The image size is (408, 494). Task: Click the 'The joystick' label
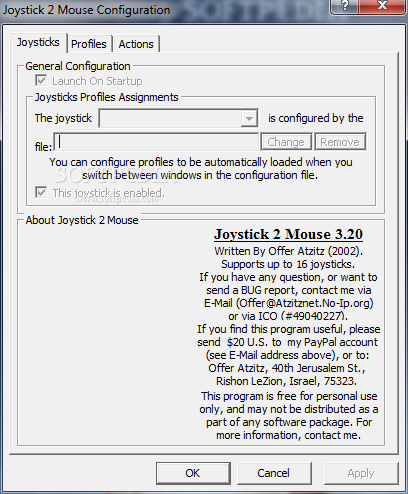(63, 118)
